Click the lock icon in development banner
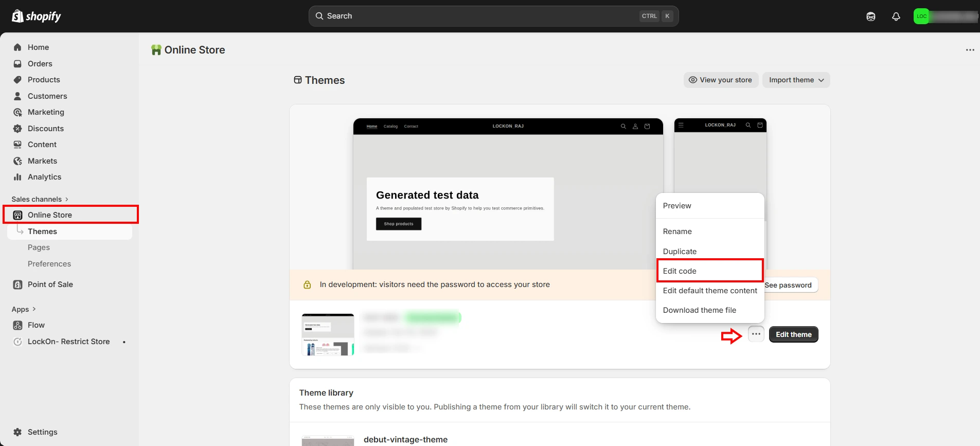980x446 pixels. coord(307,284)
